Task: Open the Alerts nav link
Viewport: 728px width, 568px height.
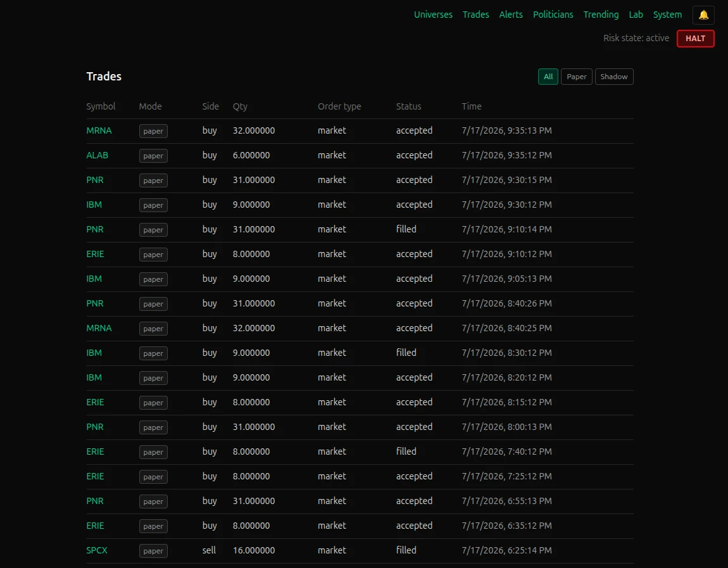Action: [x=511, y=15]
